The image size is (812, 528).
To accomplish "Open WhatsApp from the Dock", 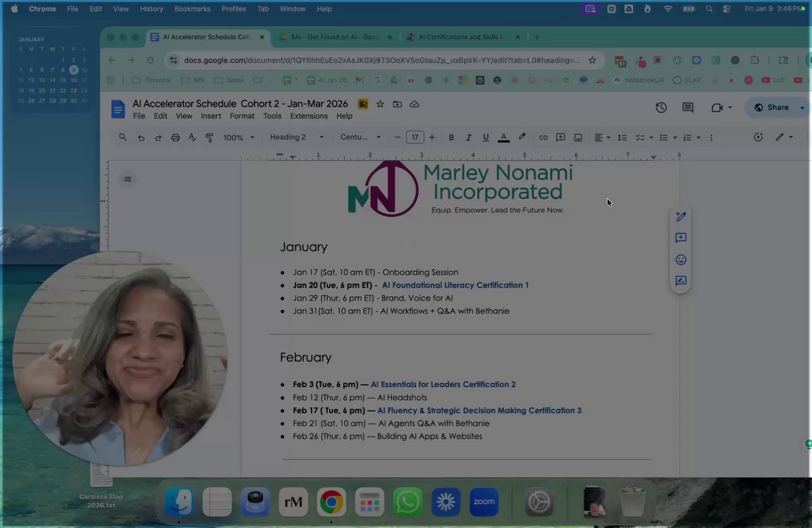I will click(407, 502).
